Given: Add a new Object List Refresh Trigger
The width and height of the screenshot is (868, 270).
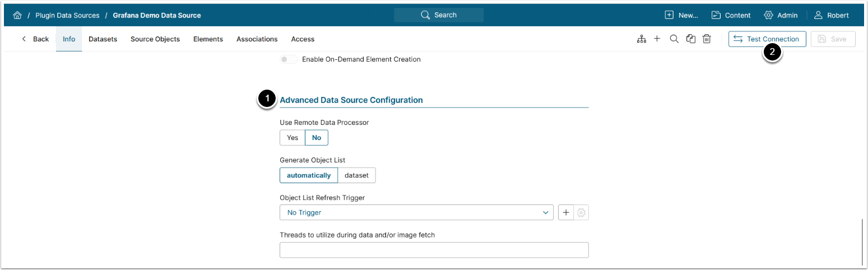Looking at the screenshot, I should (x=566, y=213).
